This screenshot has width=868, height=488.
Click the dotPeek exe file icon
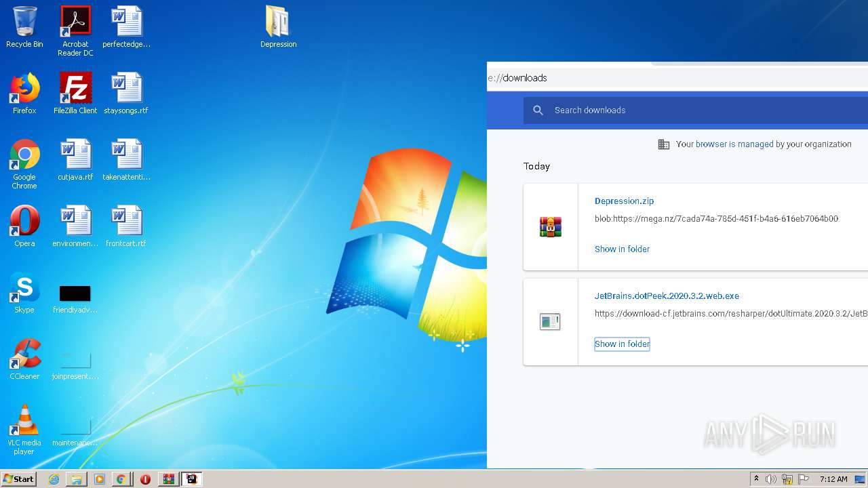550,321
